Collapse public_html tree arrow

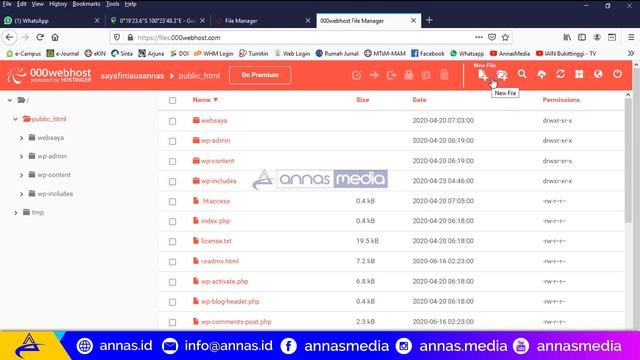(x=16, y=119)
